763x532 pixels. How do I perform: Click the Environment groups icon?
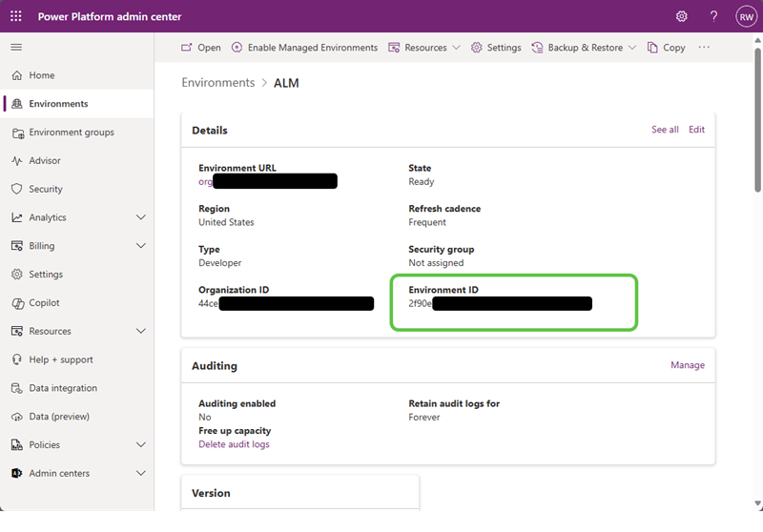[x=18, y=133]
